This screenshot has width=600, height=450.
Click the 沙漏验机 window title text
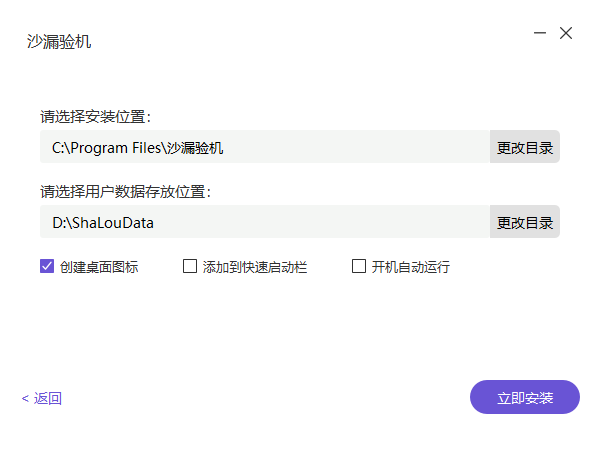tap(59, 42)
